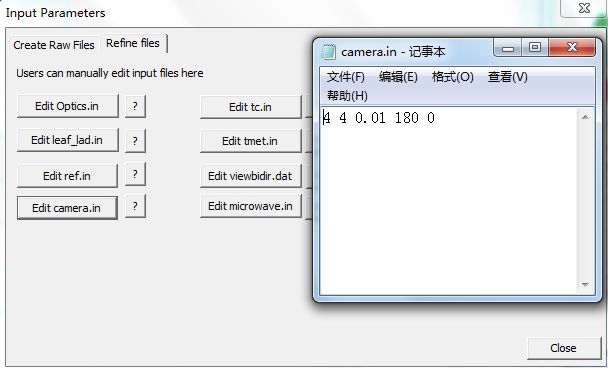Open the 查看(V) menu in Notepad
608x368 pixels.
pos(508,77)
